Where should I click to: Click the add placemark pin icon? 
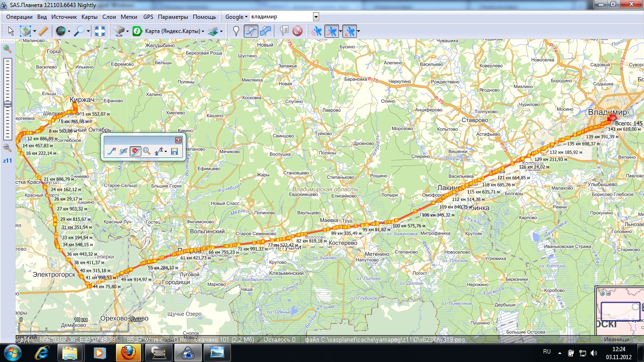[x=236, y=31]
